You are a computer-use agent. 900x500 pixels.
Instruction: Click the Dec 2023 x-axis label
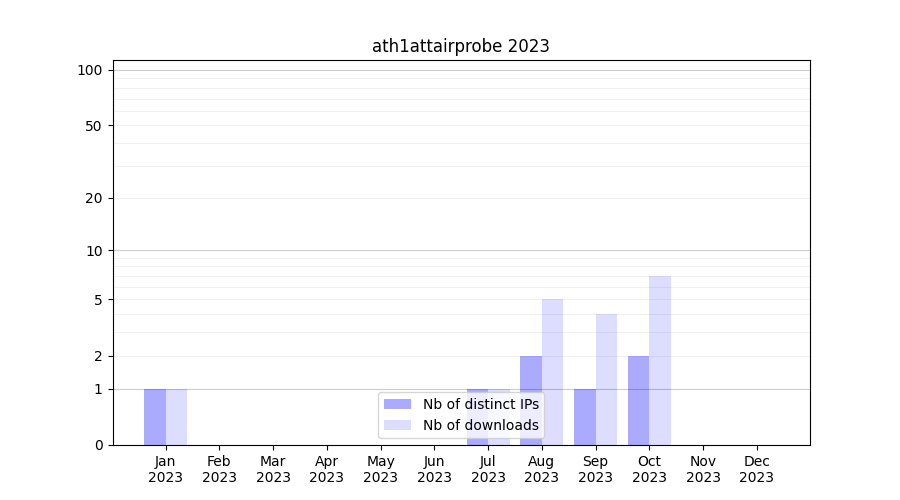757,469
